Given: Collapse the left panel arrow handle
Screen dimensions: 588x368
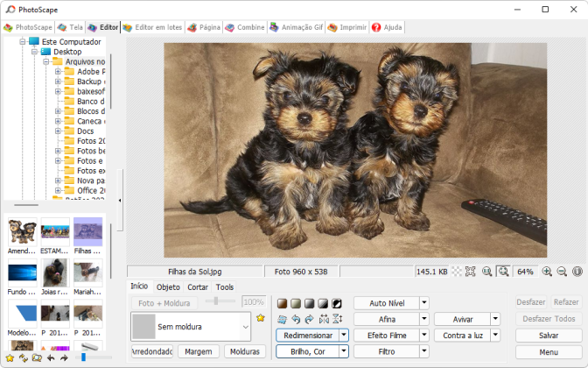Looking at the screenshot, I should pyautogui.click(x=120, y=200).
